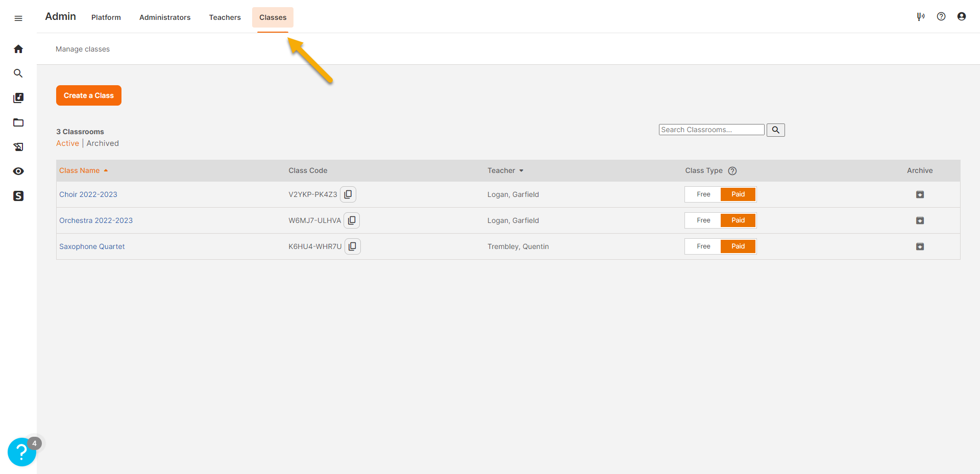Open the Saxophone Quartet class link

coord(92,246)
